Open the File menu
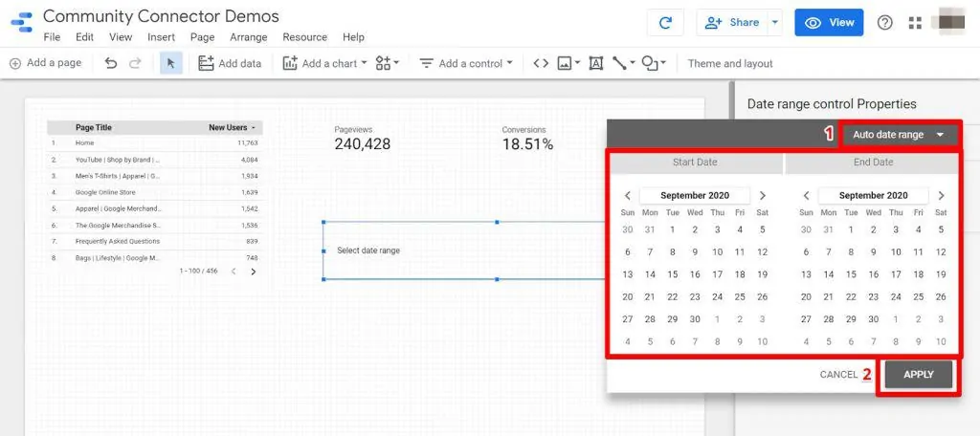Screen dimensions: 980x436 click(x=52, y=37)
